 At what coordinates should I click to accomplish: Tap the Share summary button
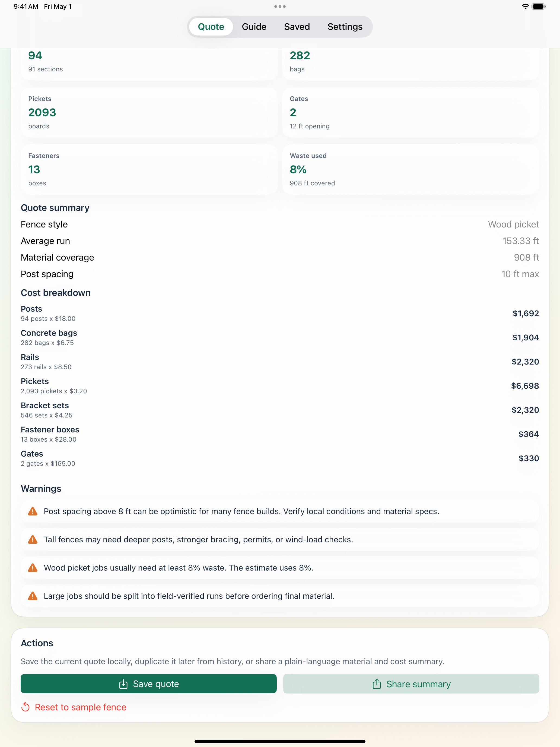click(411, 684)
